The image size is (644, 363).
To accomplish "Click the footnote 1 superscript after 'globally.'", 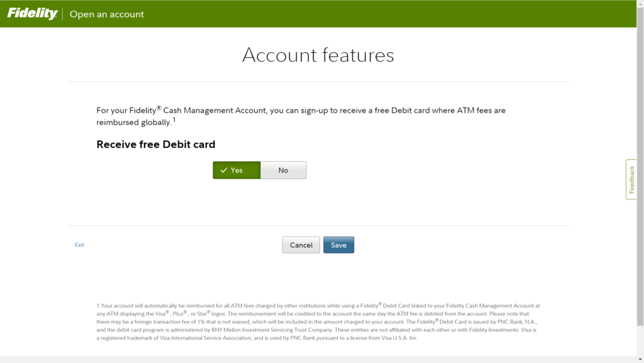I will pos(174,120).
